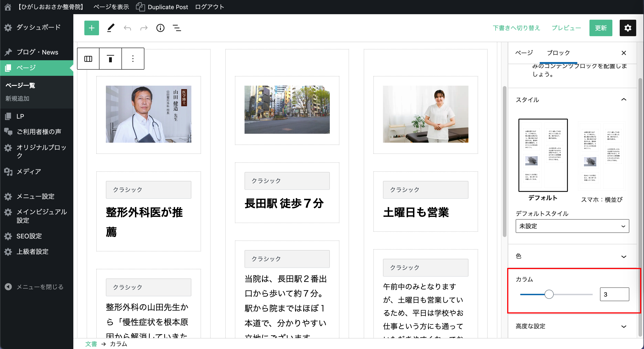
Task: Expand the 色 panel
Action: (x=572, y=256)
